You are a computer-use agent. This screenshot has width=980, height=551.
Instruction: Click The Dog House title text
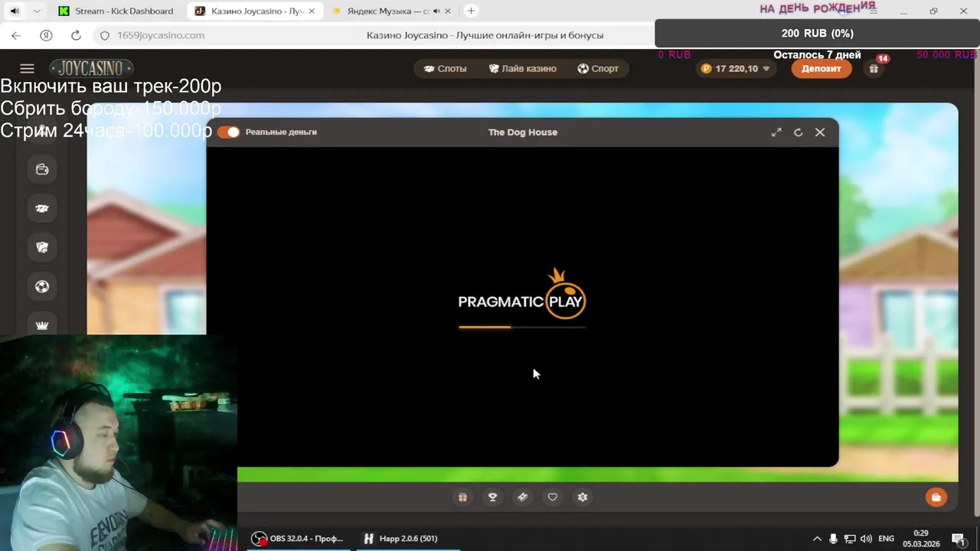tap(523, 132)
